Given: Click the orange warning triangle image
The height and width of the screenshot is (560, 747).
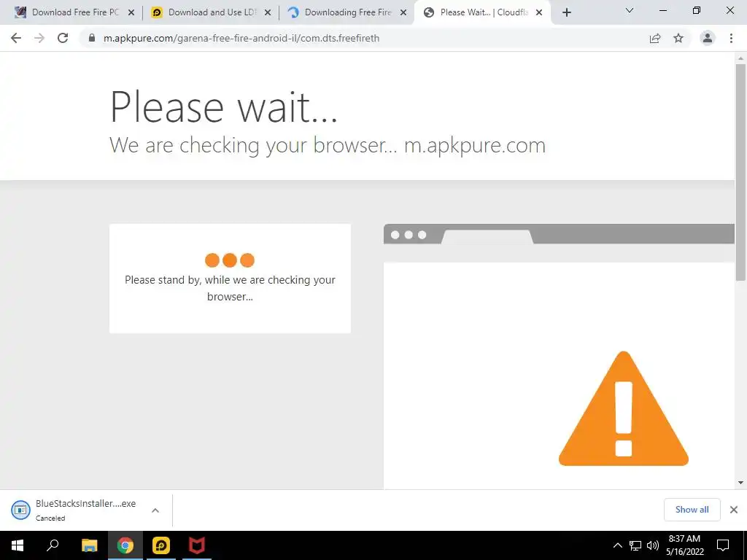Looking at the screenshot, I should (624, 408).
